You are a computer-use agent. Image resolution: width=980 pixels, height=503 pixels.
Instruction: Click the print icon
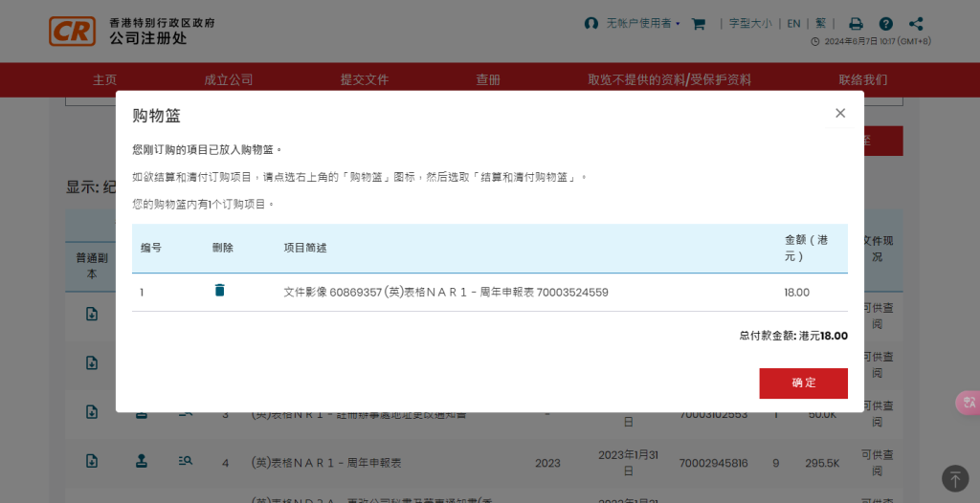tap(856, 24)
